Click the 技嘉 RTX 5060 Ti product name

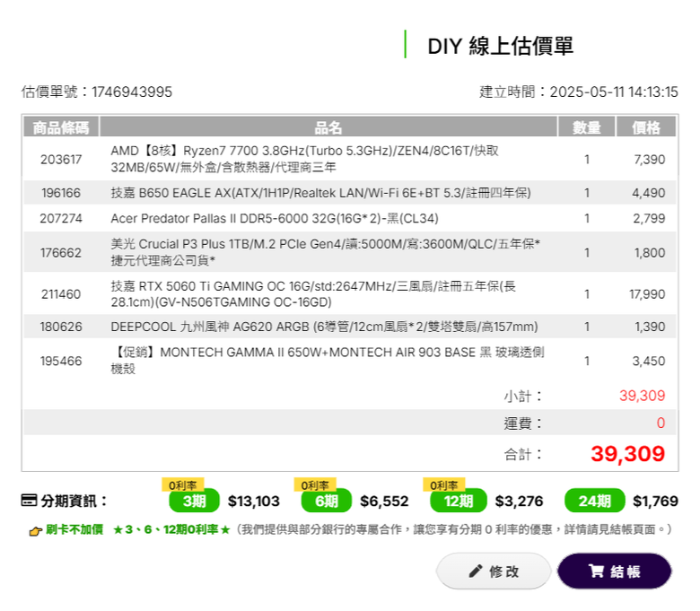point(313,294)
